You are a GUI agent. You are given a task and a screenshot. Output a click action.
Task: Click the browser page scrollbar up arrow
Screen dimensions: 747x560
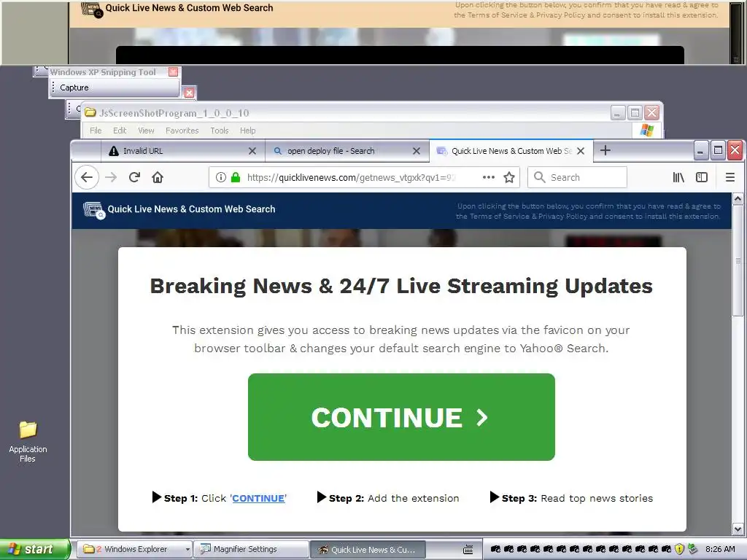click(738, 198)
